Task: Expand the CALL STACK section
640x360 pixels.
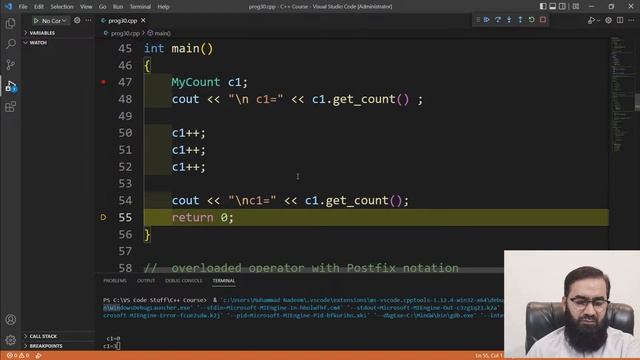Action: 58,336
